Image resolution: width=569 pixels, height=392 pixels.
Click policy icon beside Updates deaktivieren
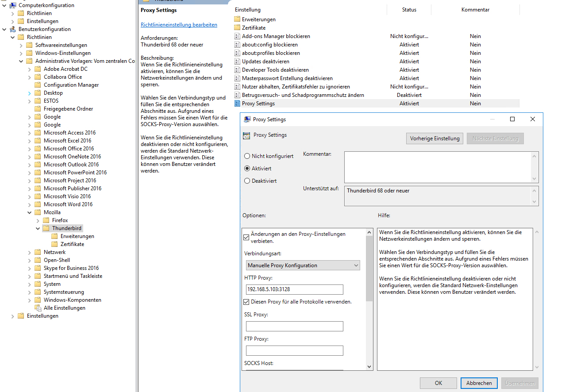pos(237,61)
